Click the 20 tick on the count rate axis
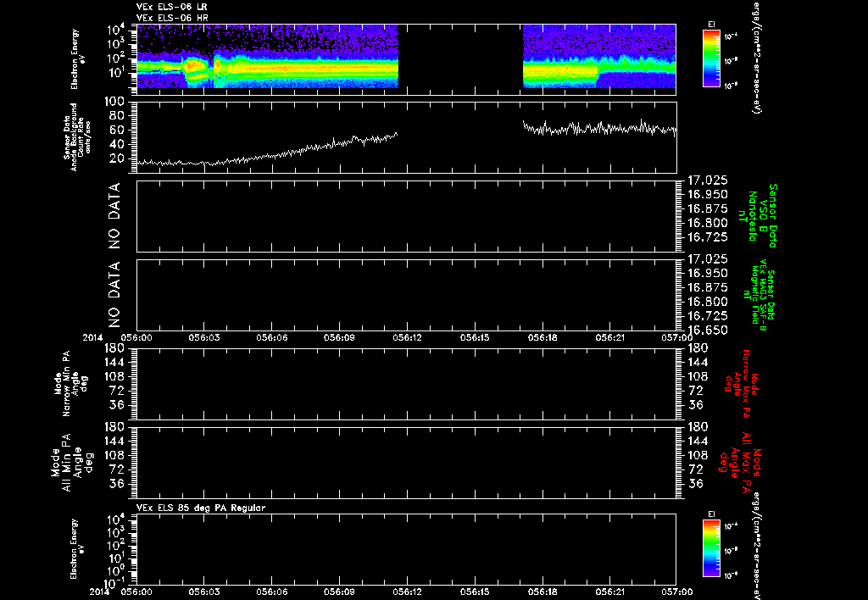The height and width of the screenshot is (600, 868). pos(118,158)
